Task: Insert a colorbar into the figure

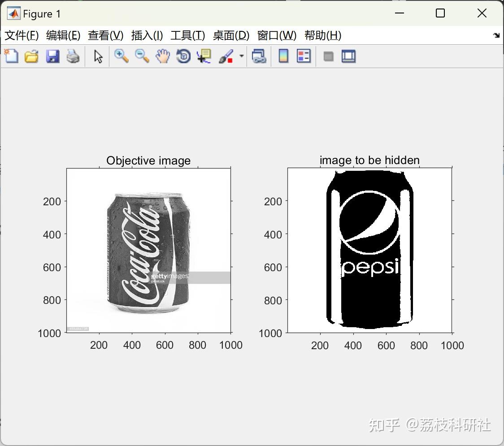Action: (x=283, y=56)
